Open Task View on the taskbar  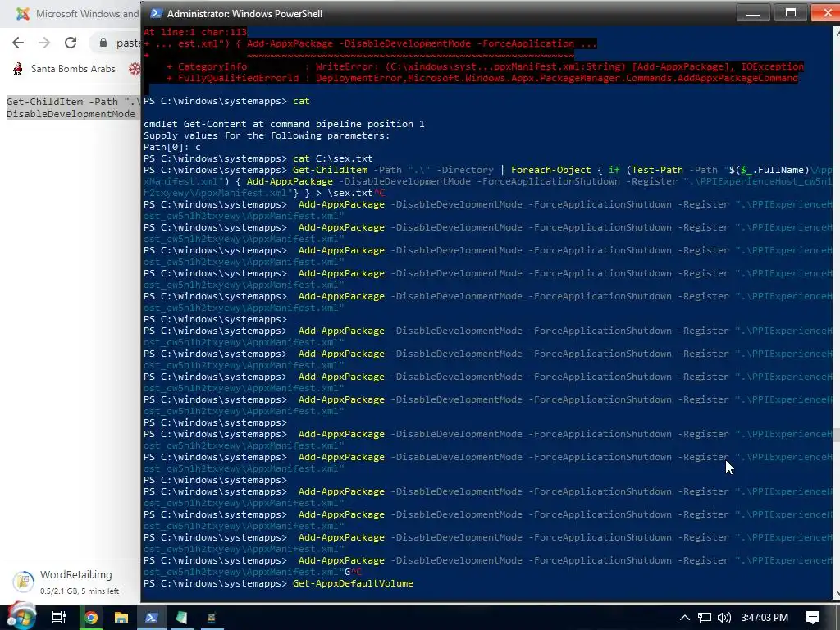click(58, 618)
